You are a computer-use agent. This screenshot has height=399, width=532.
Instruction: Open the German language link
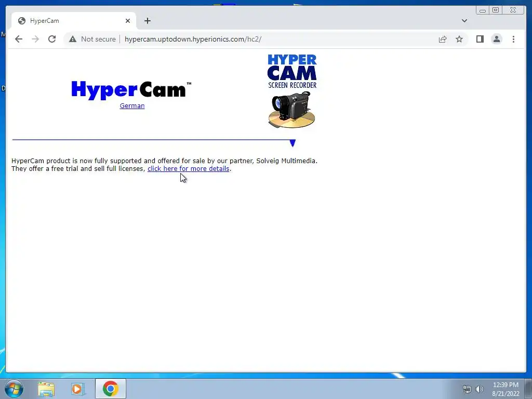coord(132,106)
